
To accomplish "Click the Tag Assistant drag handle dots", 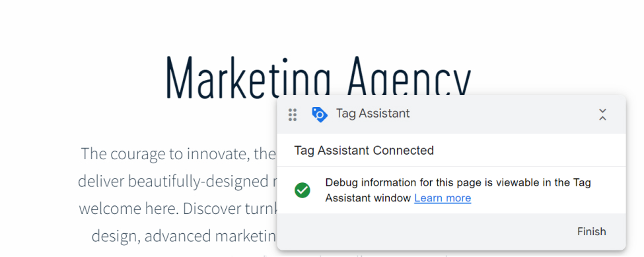I will pos(293,115).
